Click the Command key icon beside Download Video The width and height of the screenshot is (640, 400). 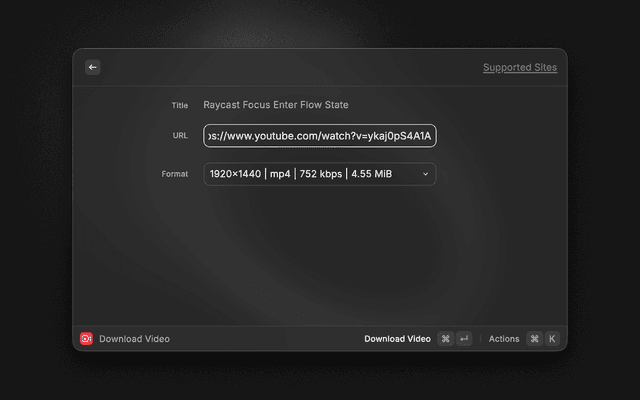point(445,339)
